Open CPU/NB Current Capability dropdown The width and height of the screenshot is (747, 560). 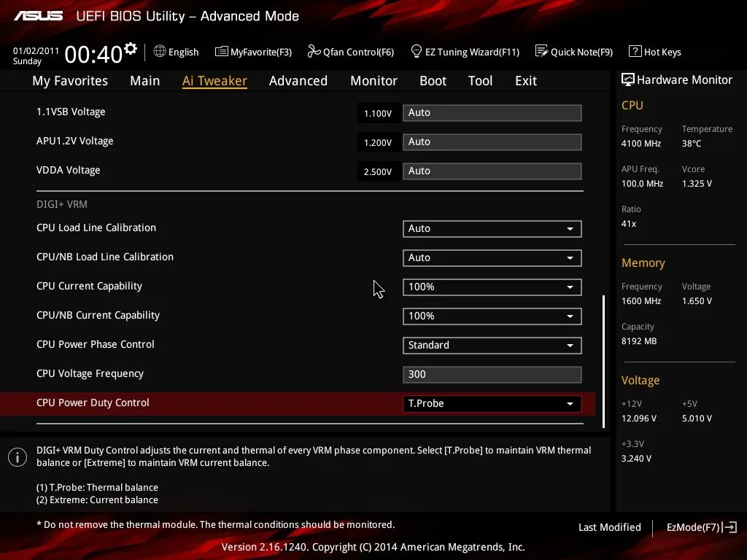click(x=492, y=316)
